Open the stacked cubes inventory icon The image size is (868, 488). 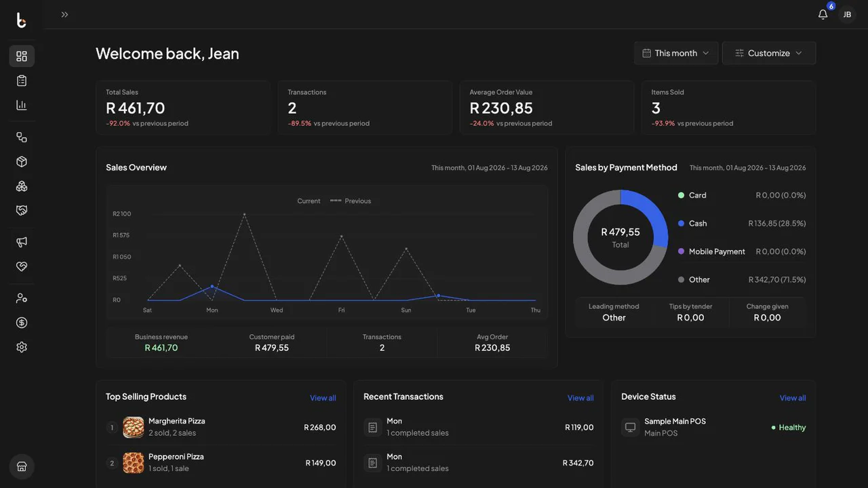tap(22, 186)
